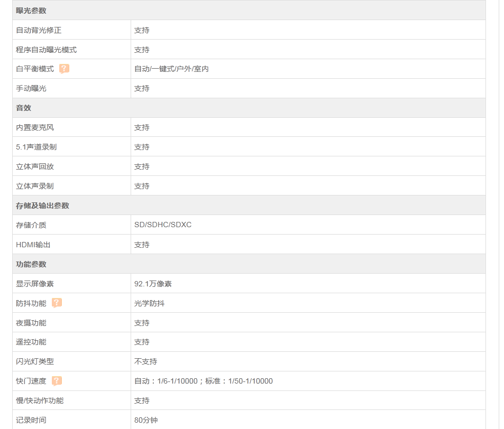The image size is (504, 429).
Task: Click the 防抖功能 label text
Action: (x=31, y=303)
